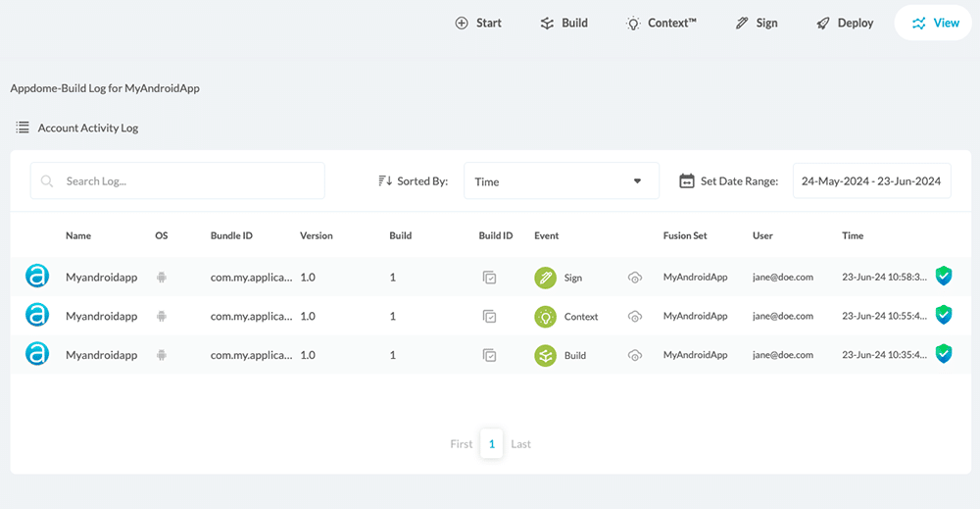Click the Android OS icon in Context row
This screenshot has height=509, width=980.
pyautogui.click(x=162, y=317)
